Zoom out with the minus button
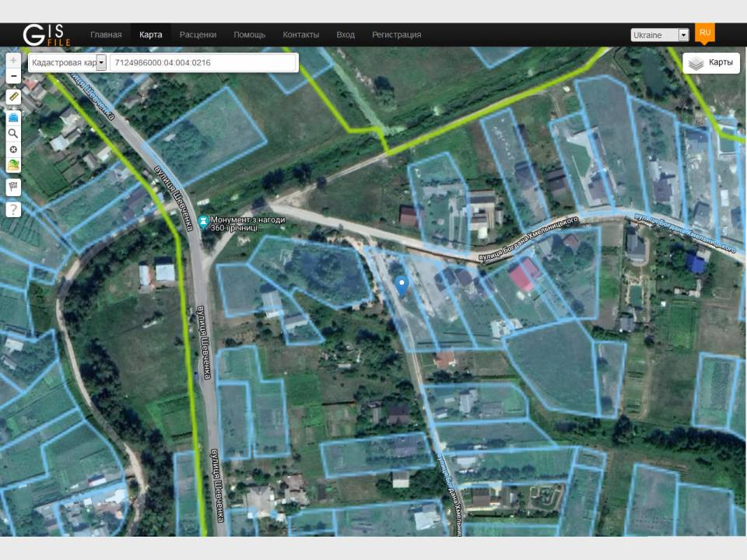 pos(13,76)
